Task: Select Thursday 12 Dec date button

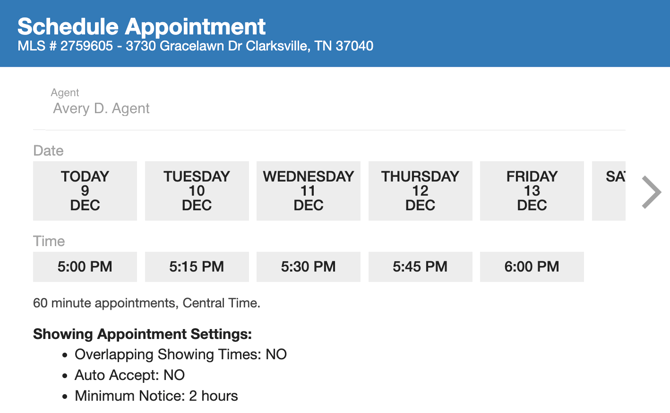Action: coord(420,191)
